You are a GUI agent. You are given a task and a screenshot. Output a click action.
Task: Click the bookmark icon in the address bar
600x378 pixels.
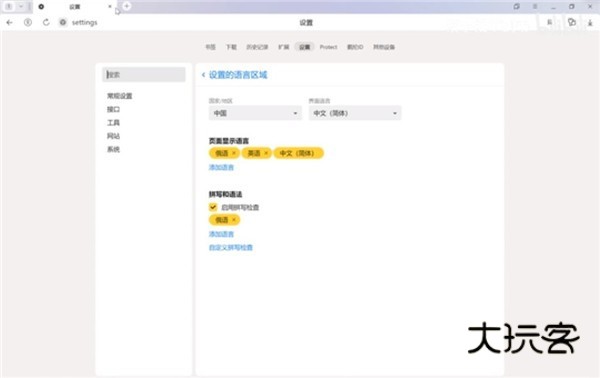[x=549, y=23]
